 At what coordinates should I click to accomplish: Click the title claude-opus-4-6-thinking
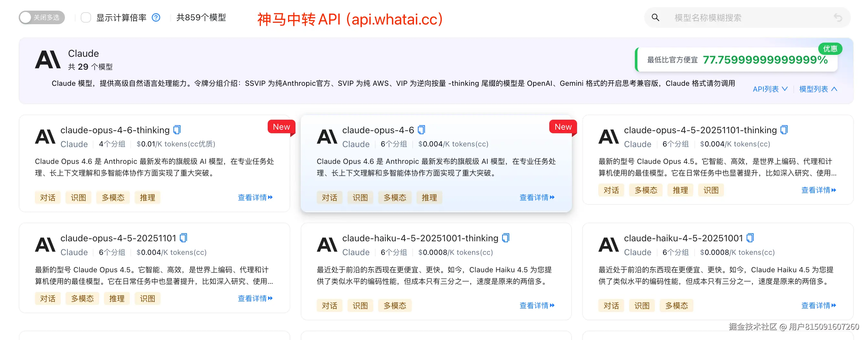[x=115, y=130]
